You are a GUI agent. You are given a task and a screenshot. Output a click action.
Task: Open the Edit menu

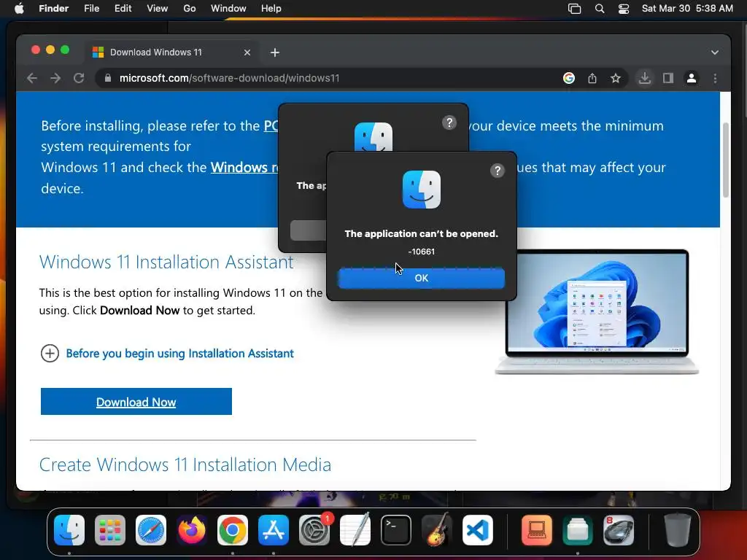123,9
